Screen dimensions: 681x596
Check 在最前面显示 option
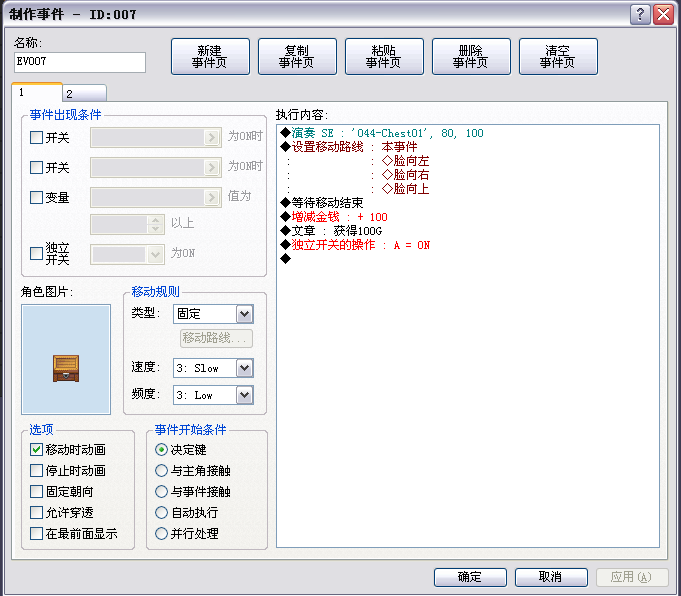point(36,533)
